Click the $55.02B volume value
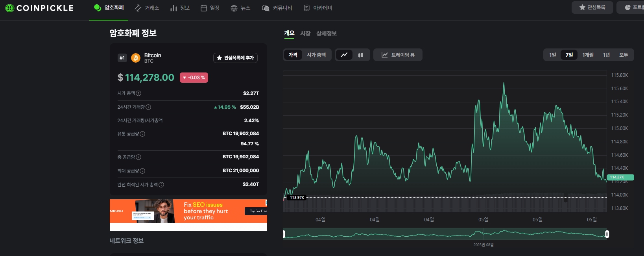Viewport: 644px width, 256px height. pyautogui.click(x=249, y=107)
